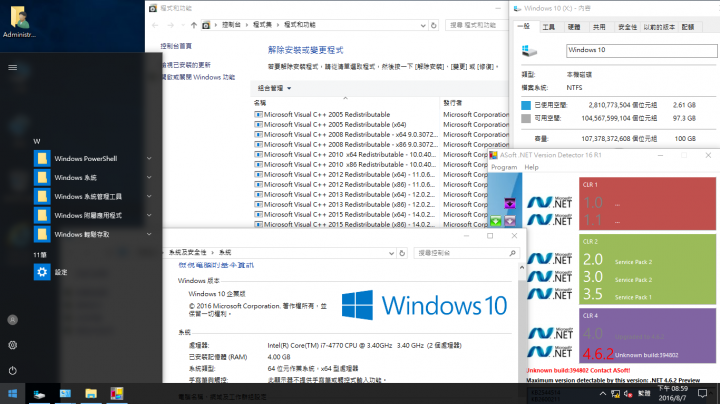Open the Power button in Start menu
This screenshot has width=720, height=404.
(x=13, y=370)
